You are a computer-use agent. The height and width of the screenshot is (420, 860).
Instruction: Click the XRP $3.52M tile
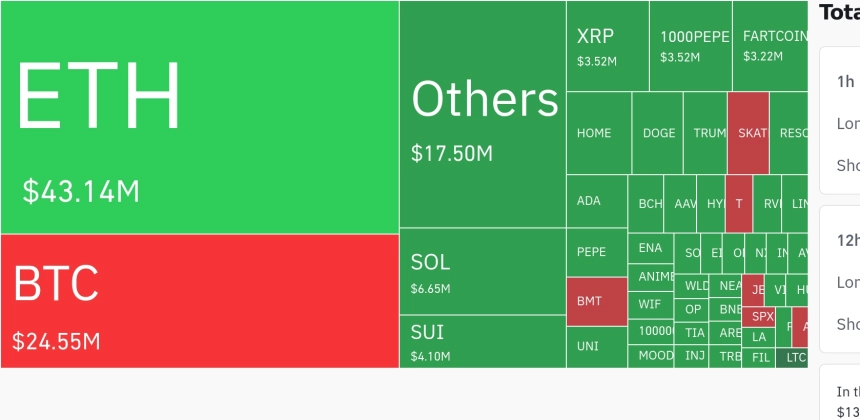tap(608, 46)
